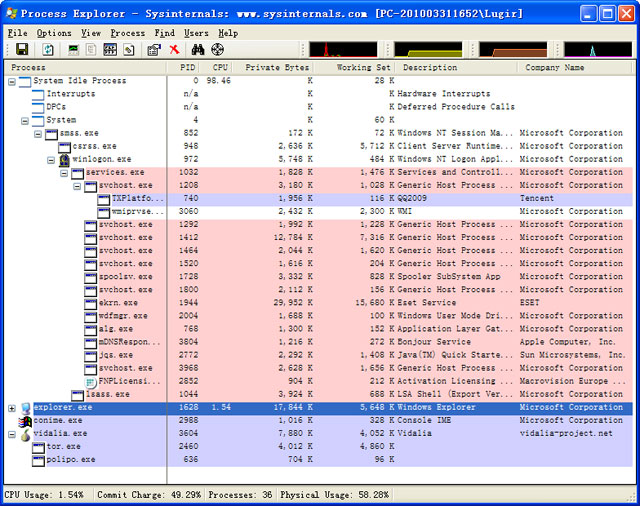Click the yellow commit history mini graph
The image size is (640, 506).
pyautogui.click(x=428, y=50)
